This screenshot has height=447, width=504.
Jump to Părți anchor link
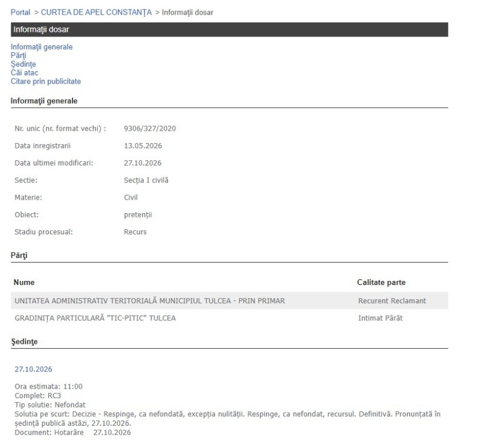[18, 55]
